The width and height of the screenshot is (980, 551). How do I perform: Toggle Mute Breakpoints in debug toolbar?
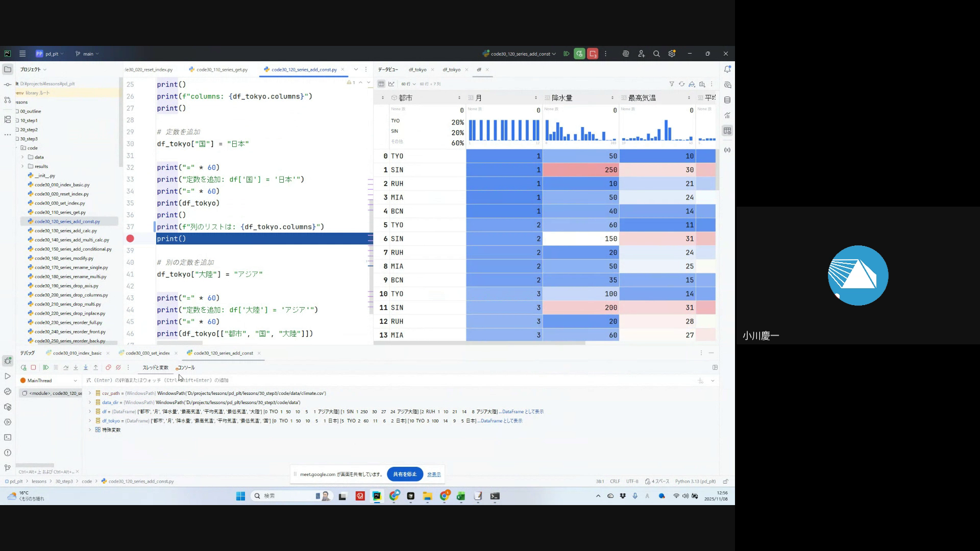point(118,367)
